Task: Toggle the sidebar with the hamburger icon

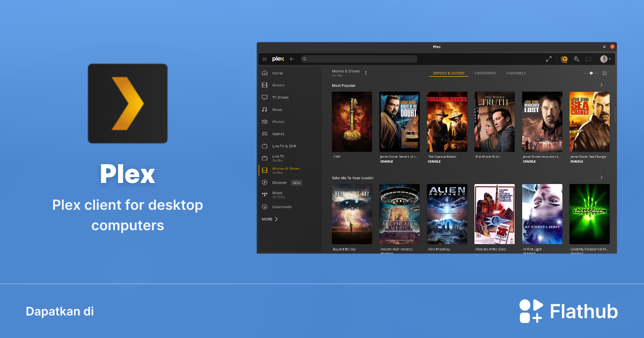Action: [265, 59]
